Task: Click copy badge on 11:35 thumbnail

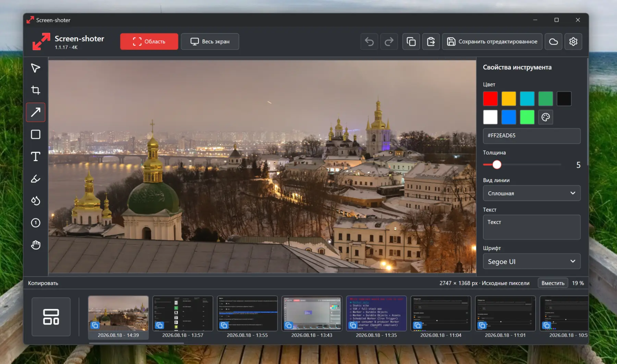Action: tap(353, 325)
